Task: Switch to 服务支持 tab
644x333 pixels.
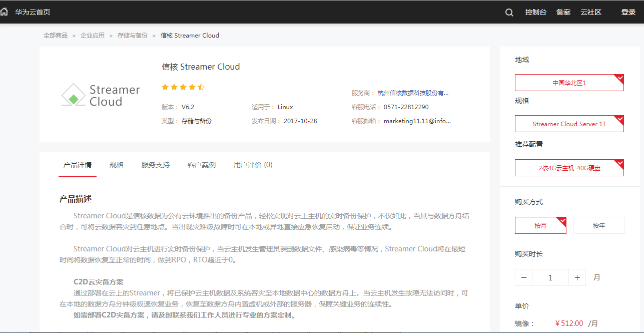Action: point(156,165)
